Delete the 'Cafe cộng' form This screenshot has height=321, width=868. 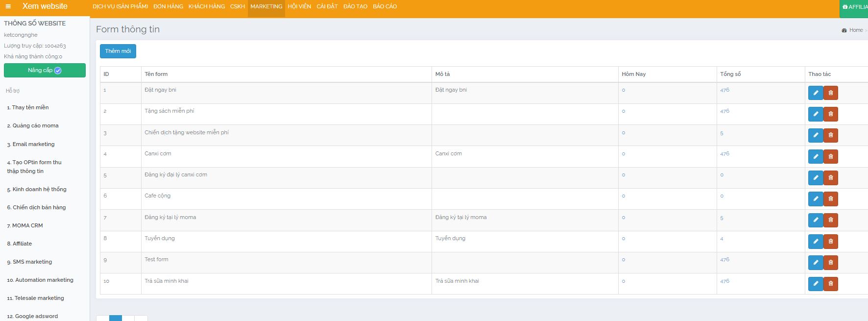click(831, 199)
